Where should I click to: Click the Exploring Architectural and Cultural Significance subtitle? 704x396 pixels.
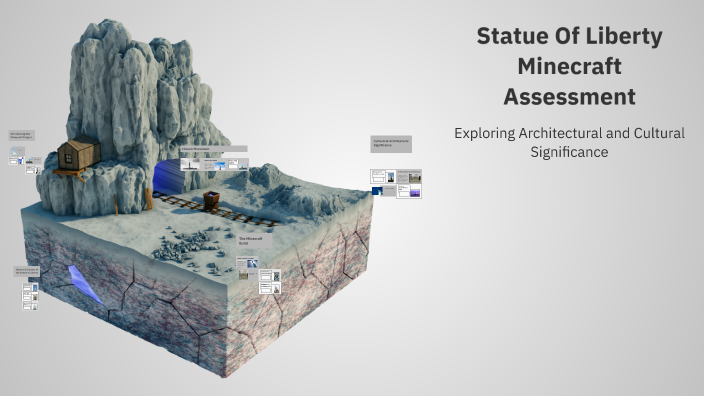click(569, 142)
